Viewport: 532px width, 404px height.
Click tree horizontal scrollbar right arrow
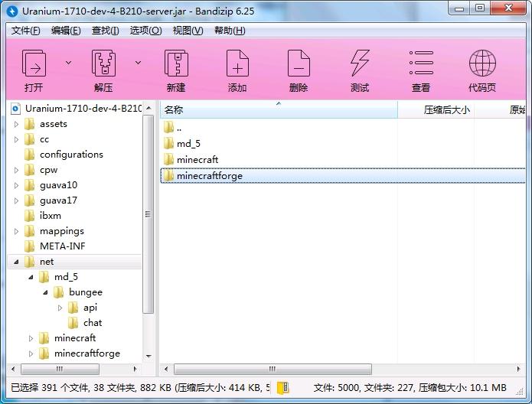[135, 369]
